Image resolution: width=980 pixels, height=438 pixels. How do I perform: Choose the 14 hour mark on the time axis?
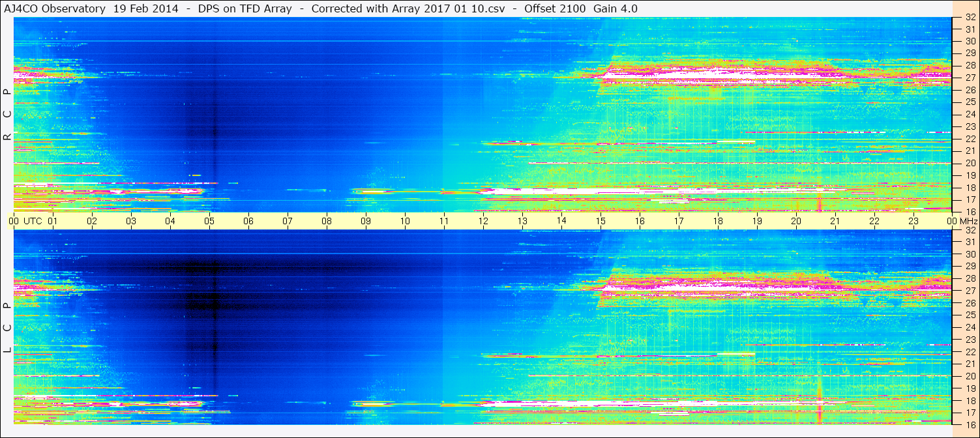[561, 221]
